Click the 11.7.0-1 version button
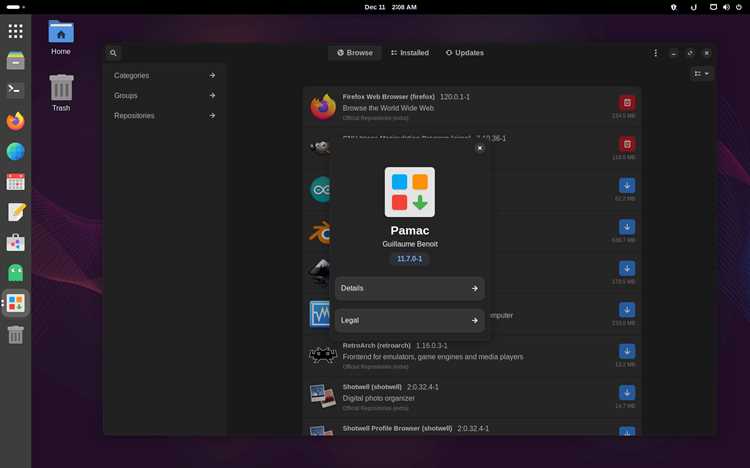The height and width of the screenshot is (468, 750). (x=410, y=259)
